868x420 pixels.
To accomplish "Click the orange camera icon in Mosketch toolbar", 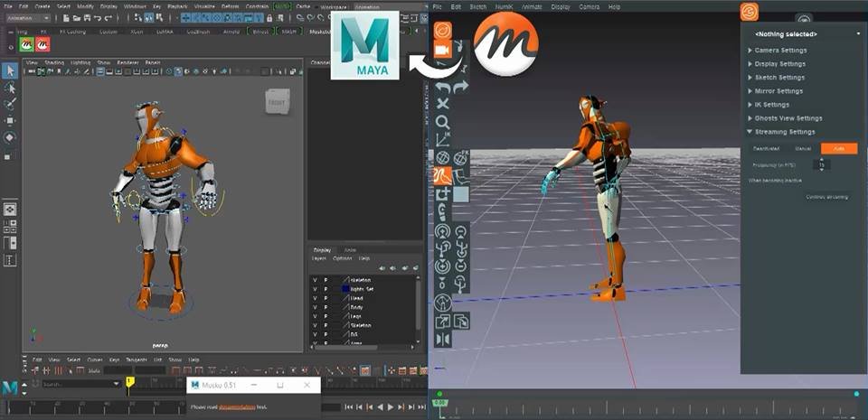I will 442,50.
